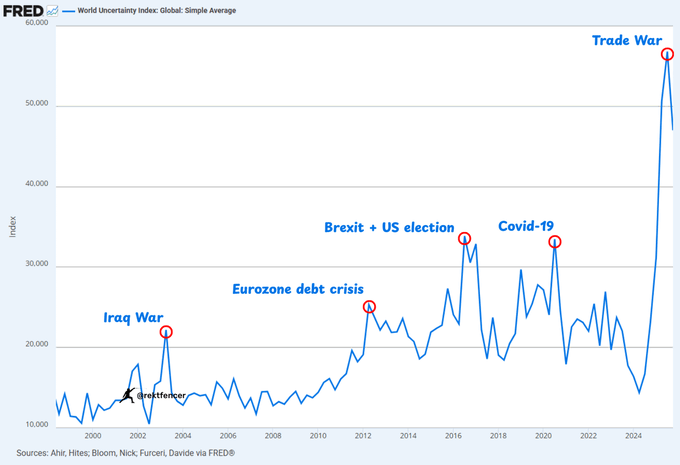Image resolution: width=680 pixels, height=465 pixels.
Task: Select the red circle at the Trade War peak
Action: coord(667,54)
